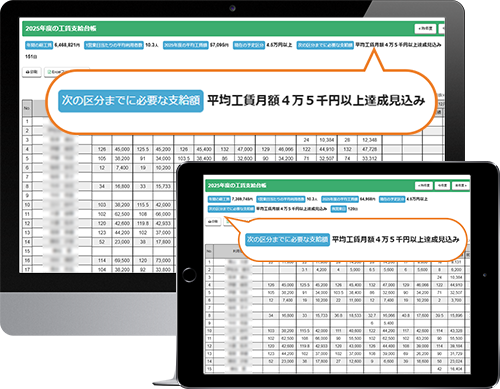Image resolution: width=500 pixels, height=389 pixels.
Task: Click cell 16,404 on the tablet table
Action: [456, 369]
